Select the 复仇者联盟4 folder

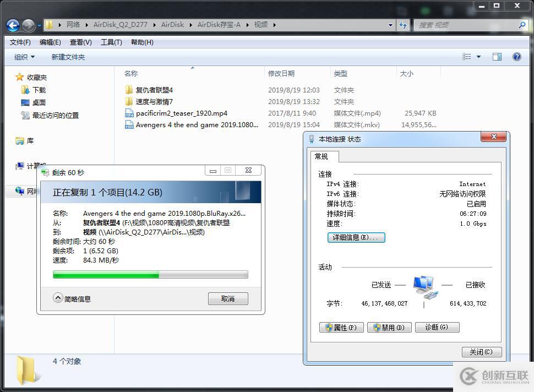154,90
